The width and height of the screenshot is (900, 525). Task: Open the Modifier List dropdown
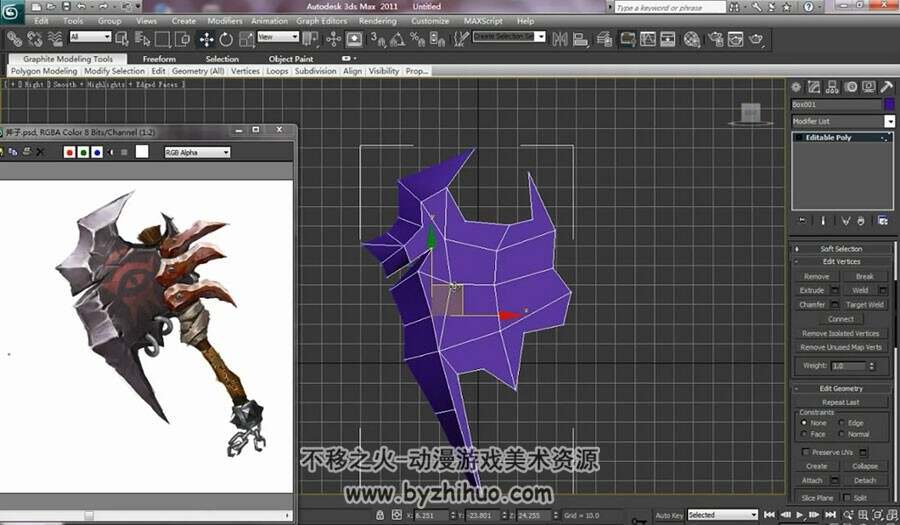[x=843, y=121]
